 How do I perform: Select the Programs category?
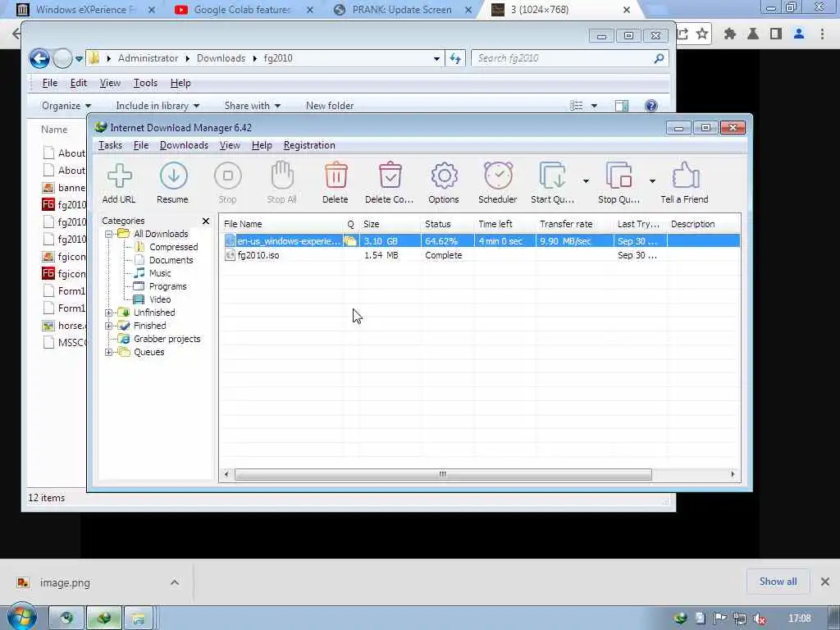(x=167, y=286)
